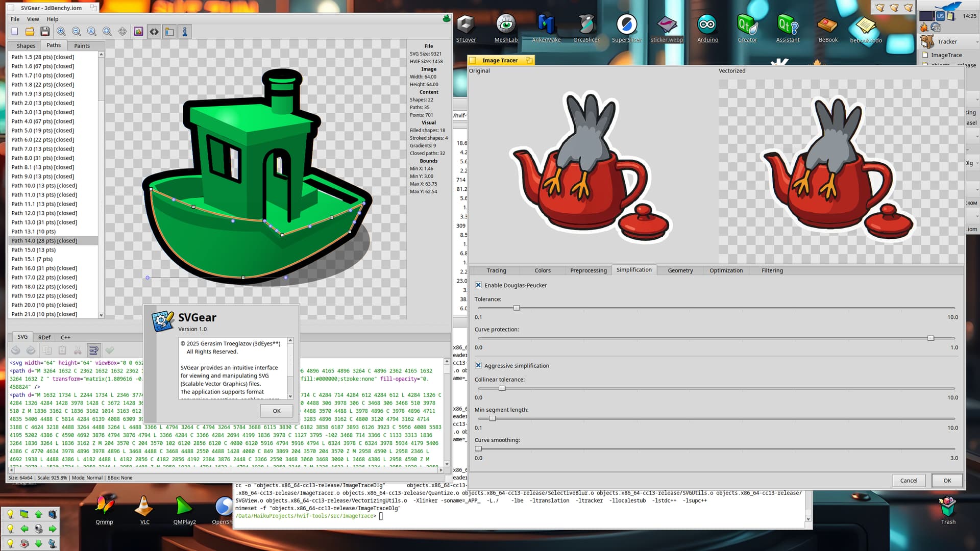Click the Save floppy disk icon
This screenshot has height=551, width=980.
[45, 32]
